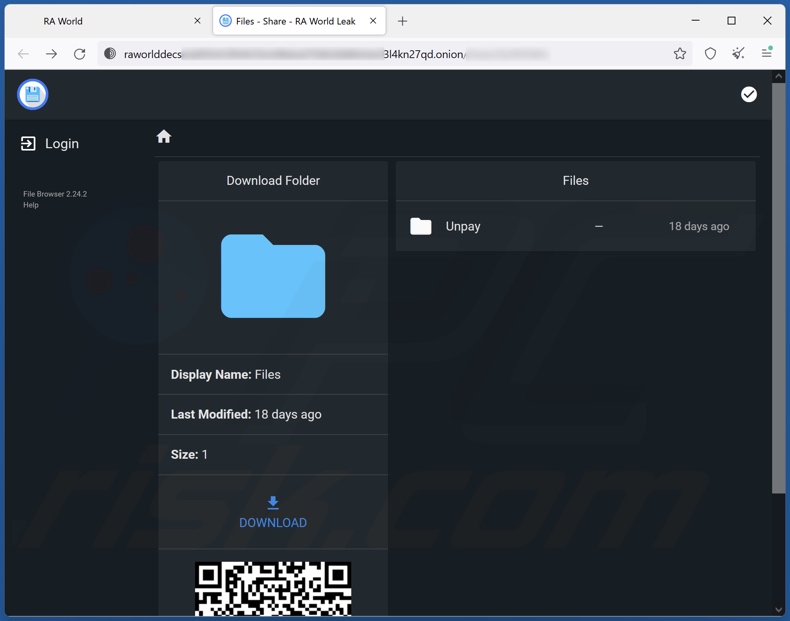The height and width of the screenshot is (621, 790).
Task: Click the Download Folder panel heading
Action: [x=273, y=181]
